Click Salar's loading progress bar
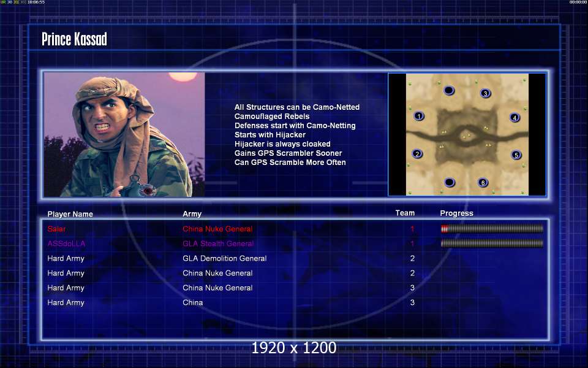The image size is (588, 368). [x=492, y=228]
